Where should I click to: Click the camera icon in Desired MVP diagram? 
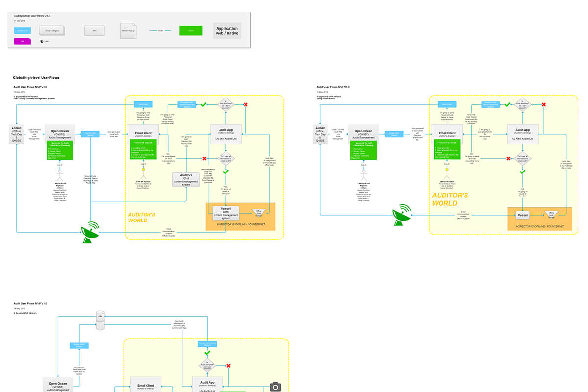pos(276,388)
